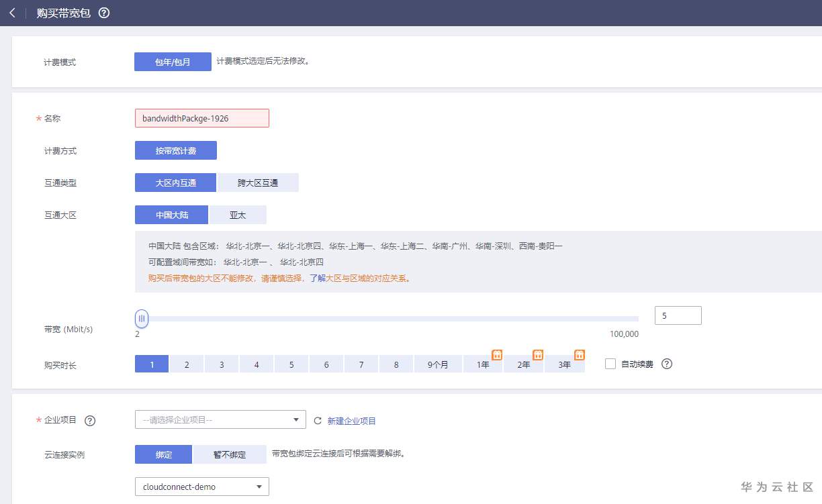Click gift icon on 2年 option
The width and height of the screenshot is (822, 504).
[538, 354]
